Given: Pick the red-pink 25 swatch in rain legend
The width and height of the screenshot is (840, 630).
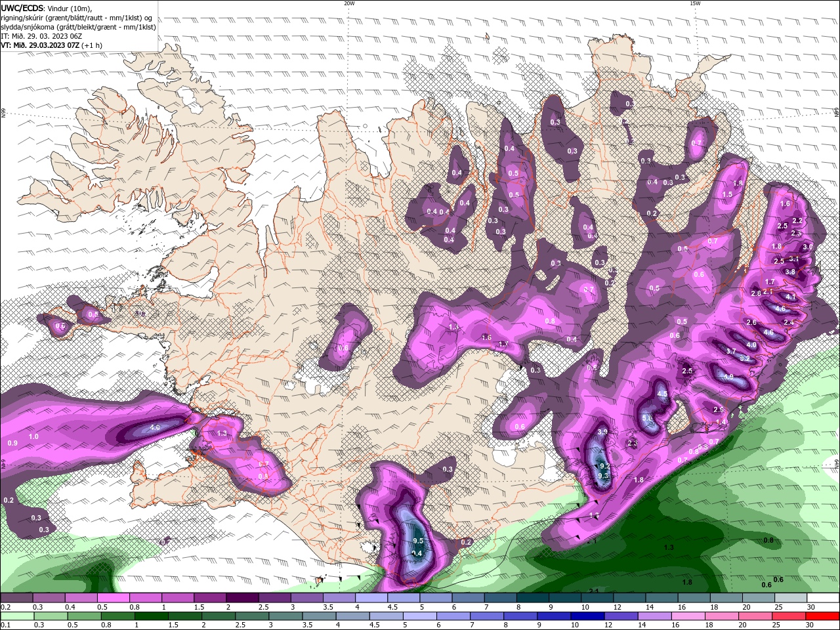Looking at the screenshot, I should (x=789, y=616).
